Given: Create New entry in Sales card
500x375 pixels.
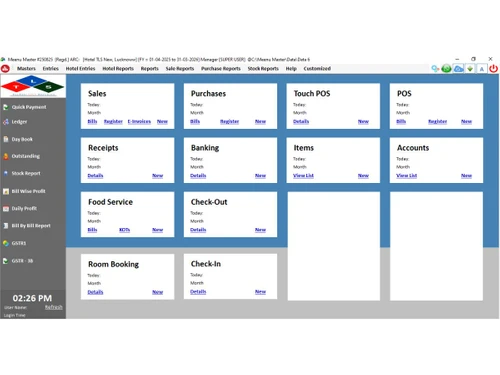Looking at the screenshot, I should click(162, 121).
